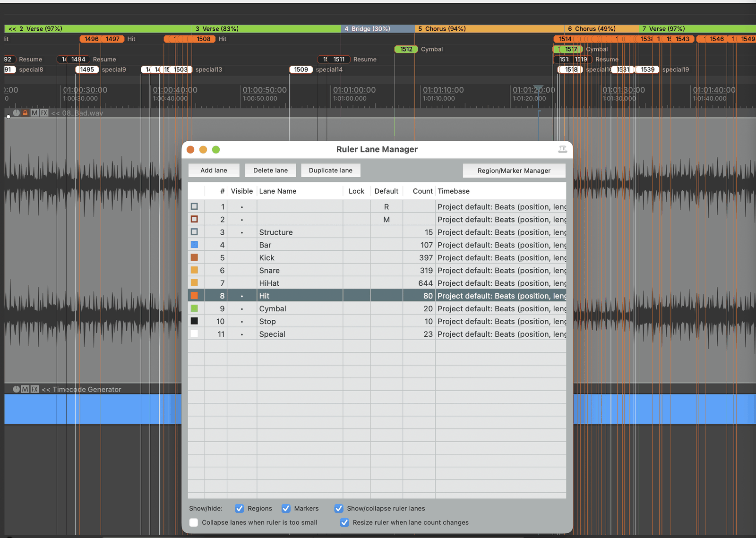Click Cymbal marker 1512 in the ruler
Image resolution: width=756 pixels, height=538 pixels.
pos(406,49)
